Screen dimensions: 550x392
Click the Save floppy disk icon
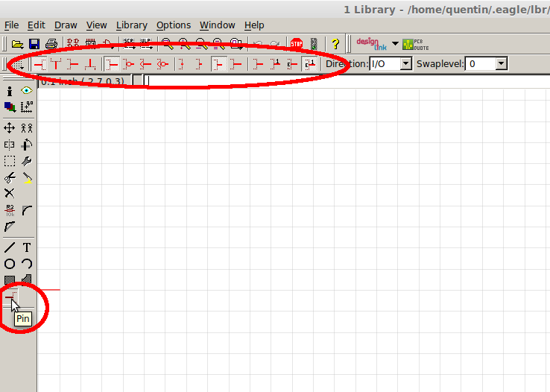click(x=34, y=44)
